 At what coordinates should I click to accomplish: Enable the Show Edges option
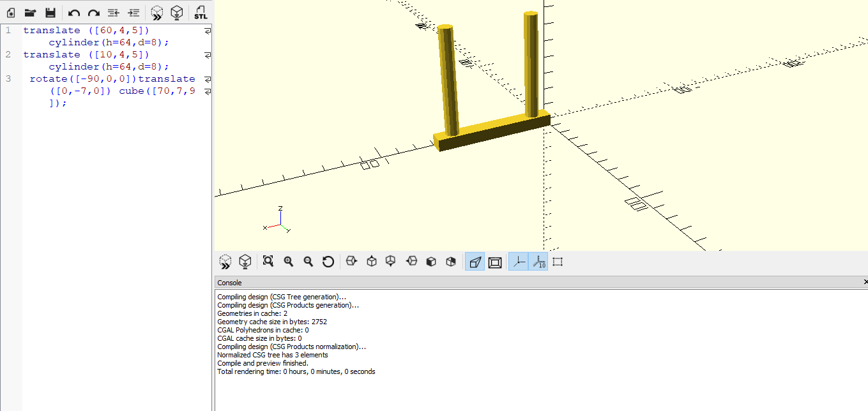pos(558,262)
